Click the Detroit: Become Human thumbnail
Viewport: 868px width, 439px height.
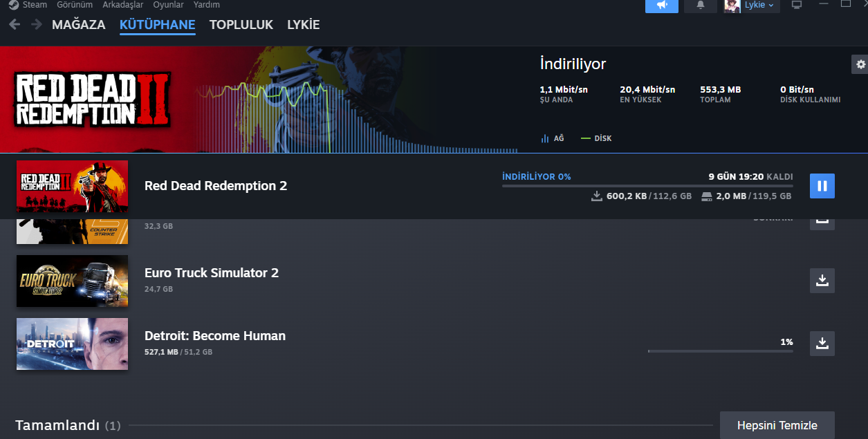click(73, 344)
